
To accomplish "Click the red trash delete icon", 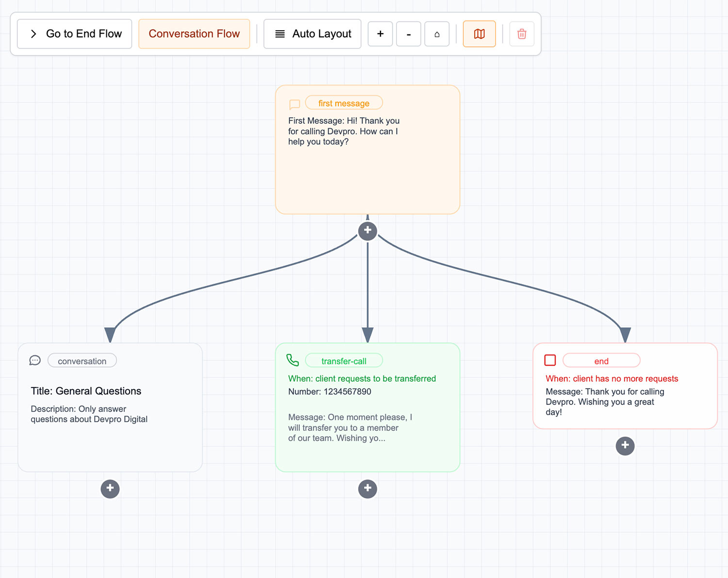I will click(522, 34).
